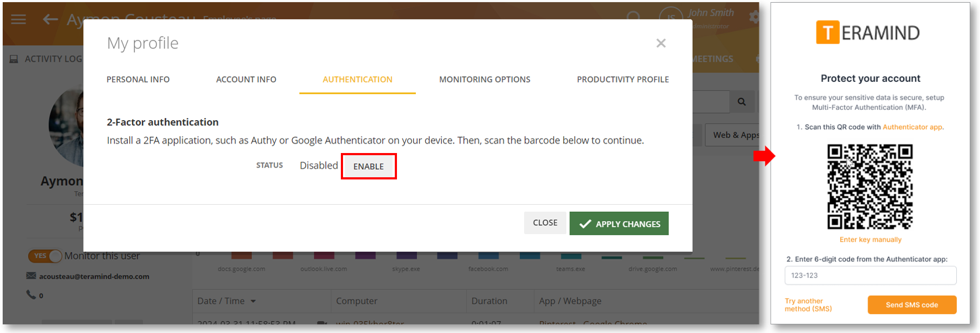Viewport: 980px width, 333px height.
Task: Click the Close button in the dialog footer
Action: [x=545, y=223]
